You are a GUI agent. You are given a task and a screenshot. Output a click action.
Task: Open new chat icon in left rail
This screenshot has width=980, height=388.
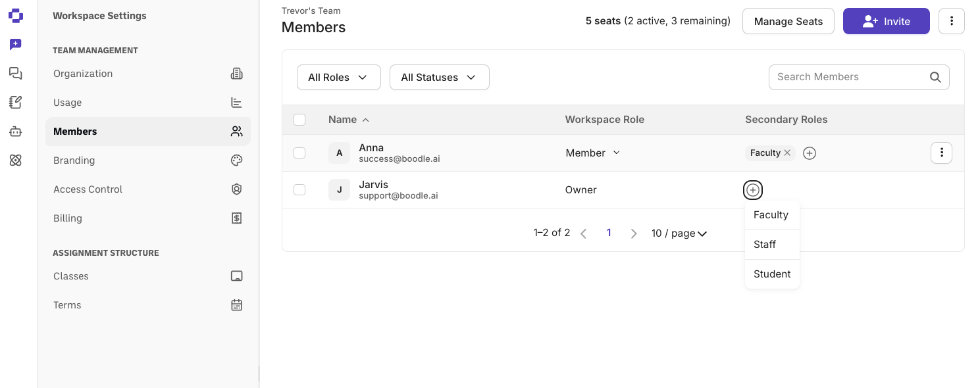16,45
